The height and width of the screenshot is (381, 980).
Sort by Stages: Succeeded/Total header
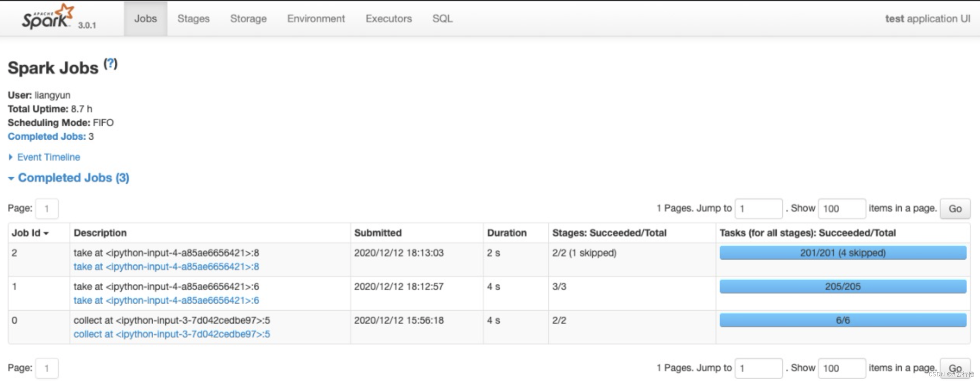[x=609, y=233]
